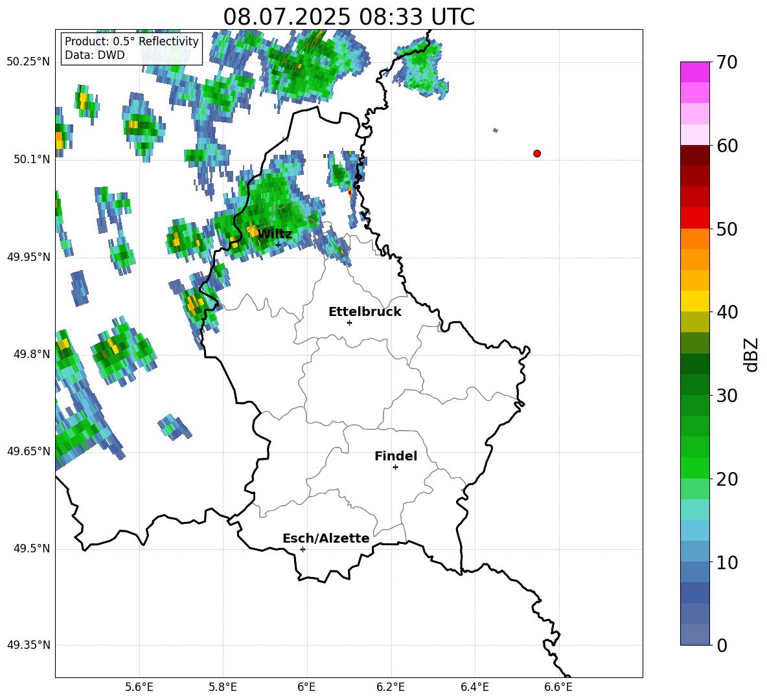767x700 pixels.
Task: Click the 50 tick on the colorbar
Action: pyautogui.click(x=726, y=229)
